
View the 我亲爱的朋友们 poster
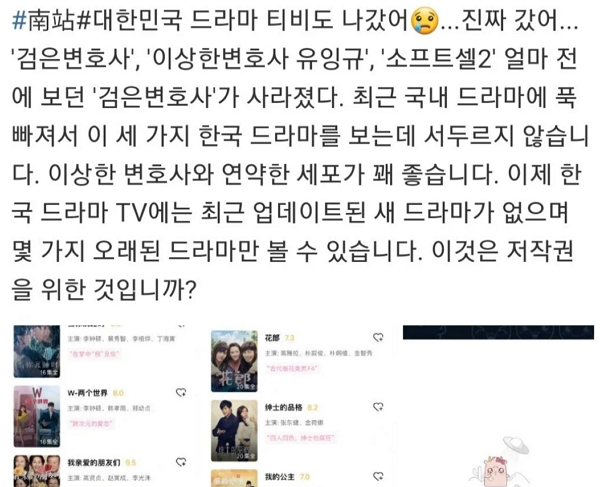click(37, 471)
